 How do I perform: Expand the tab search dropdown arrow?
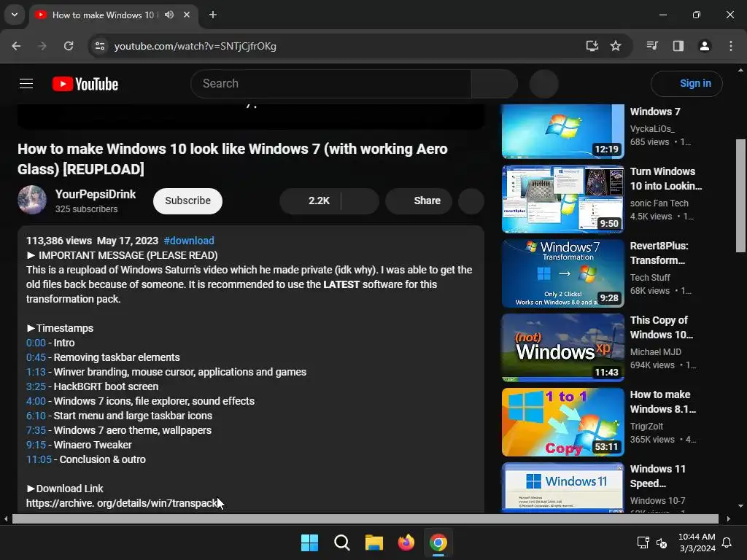click(x=15, y=15)
